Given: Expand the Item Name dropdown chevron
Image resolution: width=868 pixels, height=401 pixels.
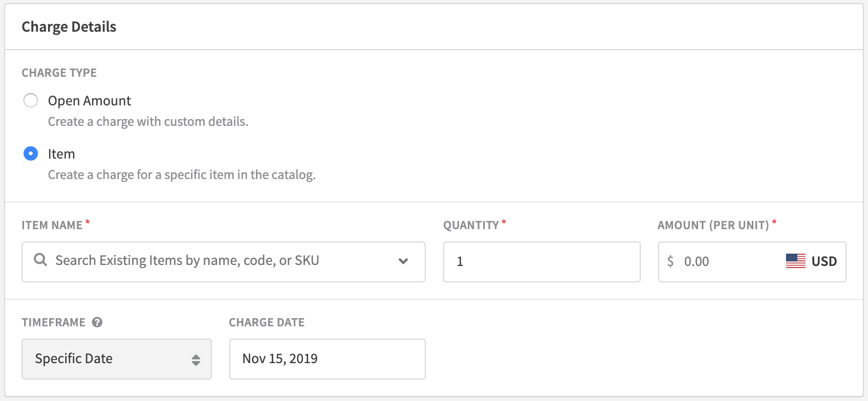Looking at the screenshot, I should tap(403, 261).
